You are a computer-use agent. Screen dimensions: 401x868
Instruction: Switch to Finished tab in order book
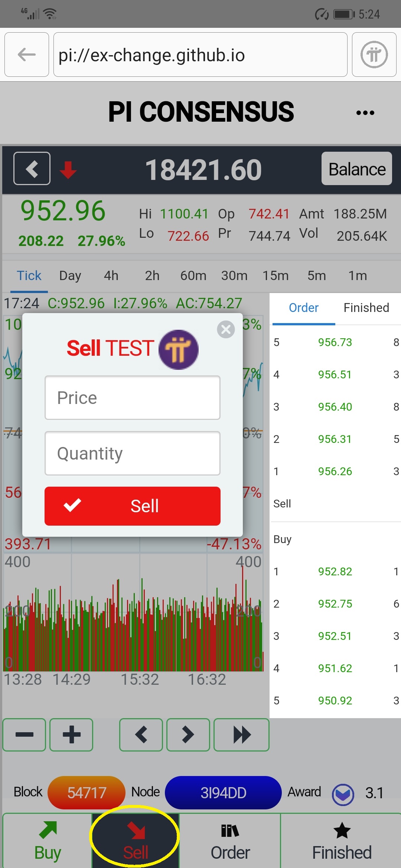tap(366, 308)
